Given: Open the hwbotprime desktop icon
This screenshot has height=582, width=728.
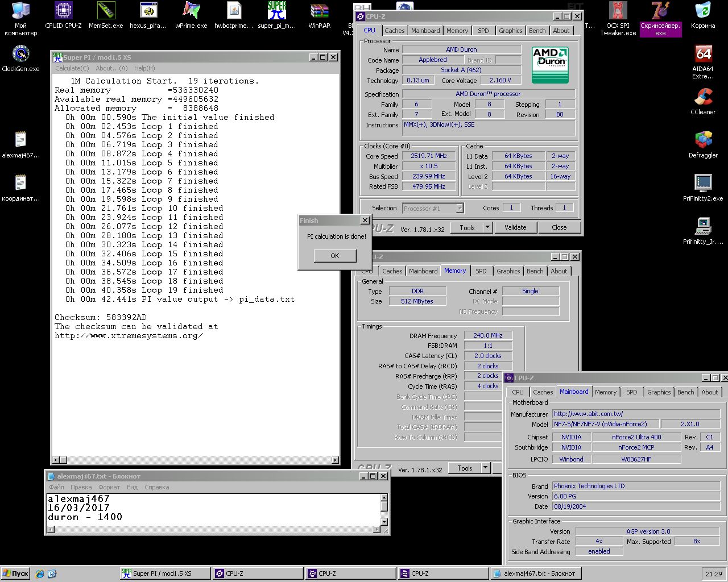Looking at the screenshot, I should (234, 15).
